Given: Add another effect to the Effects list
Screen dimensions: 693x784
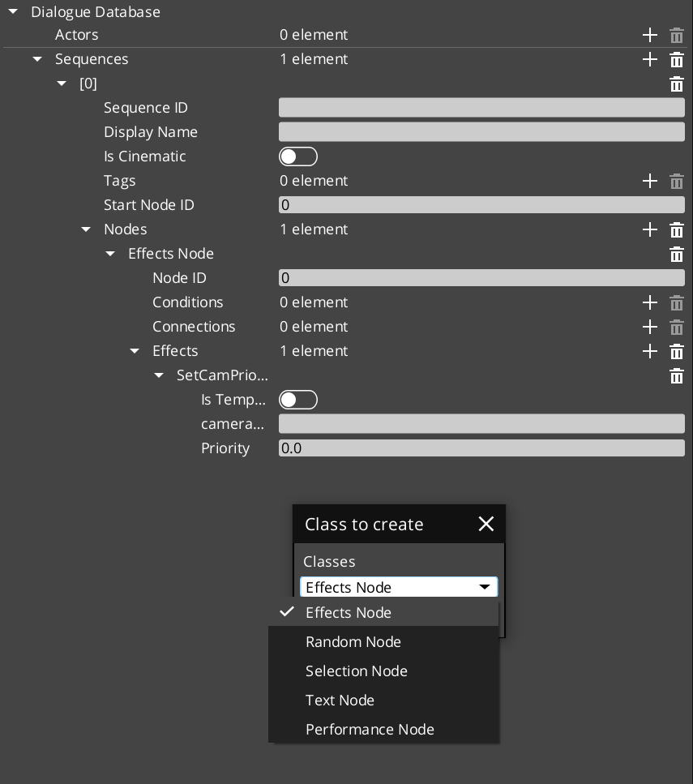Looking at the screenshot, I should pos(649,351).
